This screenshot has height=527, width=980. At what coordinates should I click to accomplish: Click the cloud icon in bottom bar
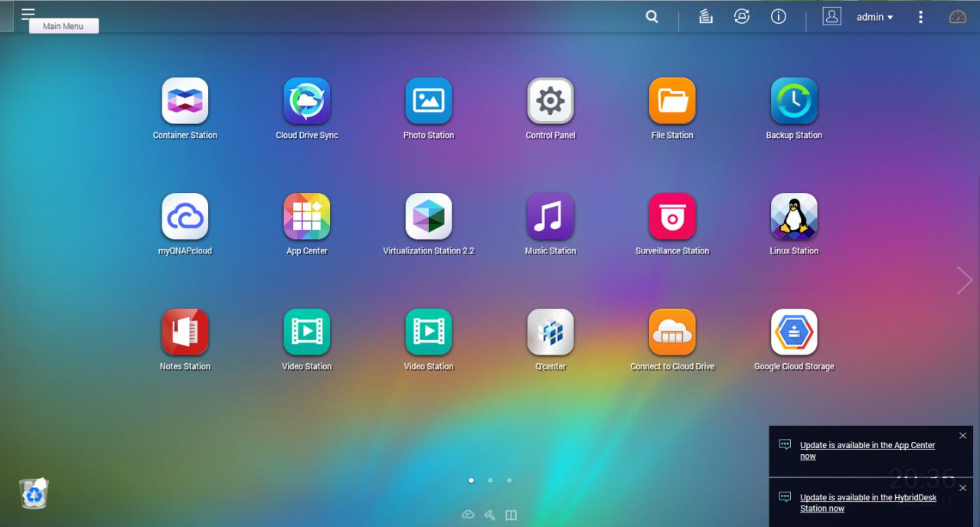click(x=469, y=515)
